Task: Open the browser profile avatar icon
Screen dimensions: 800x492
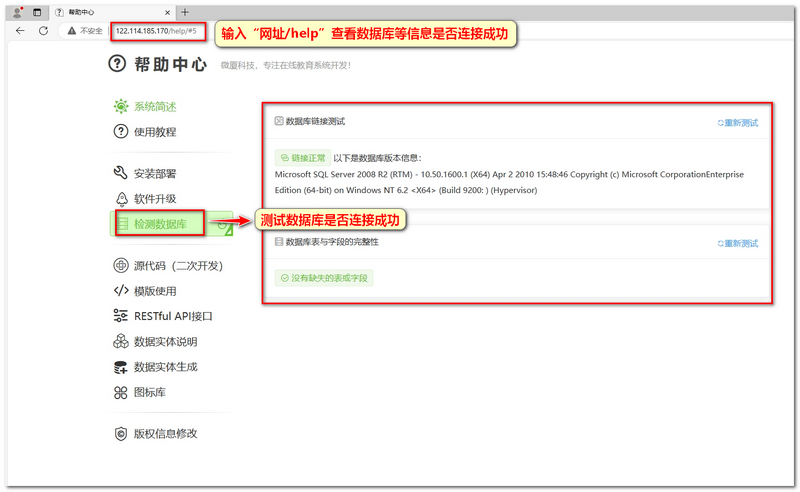Action: (17, 12)
